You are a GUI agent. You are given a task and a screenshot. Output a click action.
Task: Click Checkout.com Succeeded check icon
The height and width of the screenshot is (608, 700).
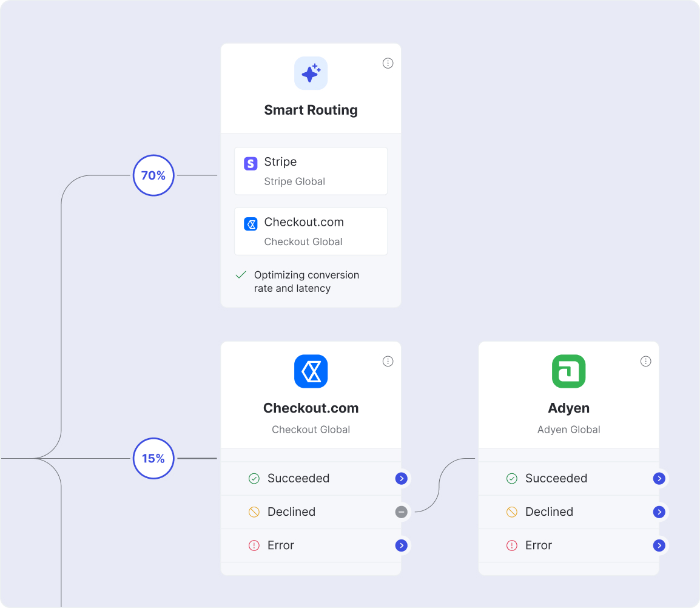point(254,478)
